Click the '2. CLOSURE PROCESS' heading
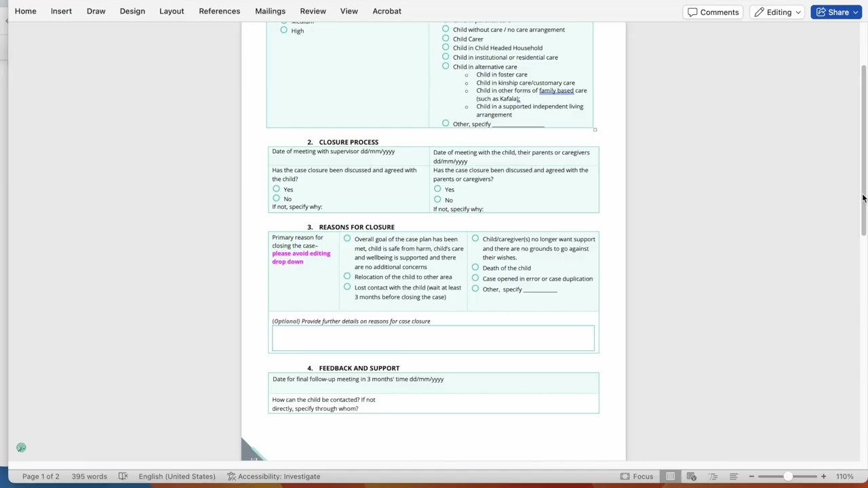Image resolution: width=868 pixels, height=488 pixels. pos(342,142)
